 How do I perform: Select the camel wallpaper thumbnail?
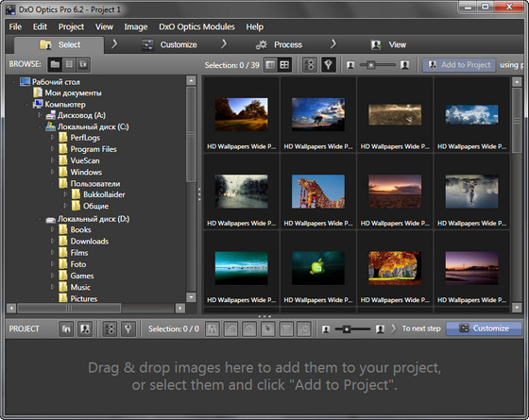317,191
